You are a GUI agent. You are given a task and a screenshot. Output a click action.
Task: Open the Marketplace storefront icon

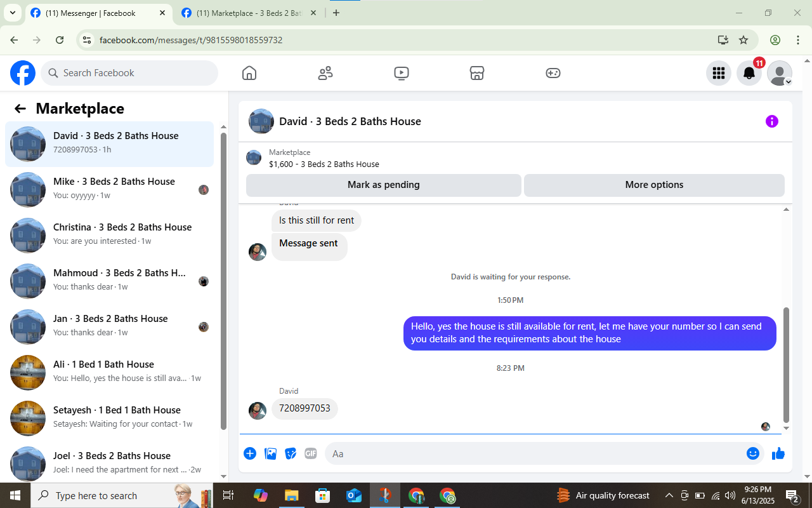tap(477, 73)
